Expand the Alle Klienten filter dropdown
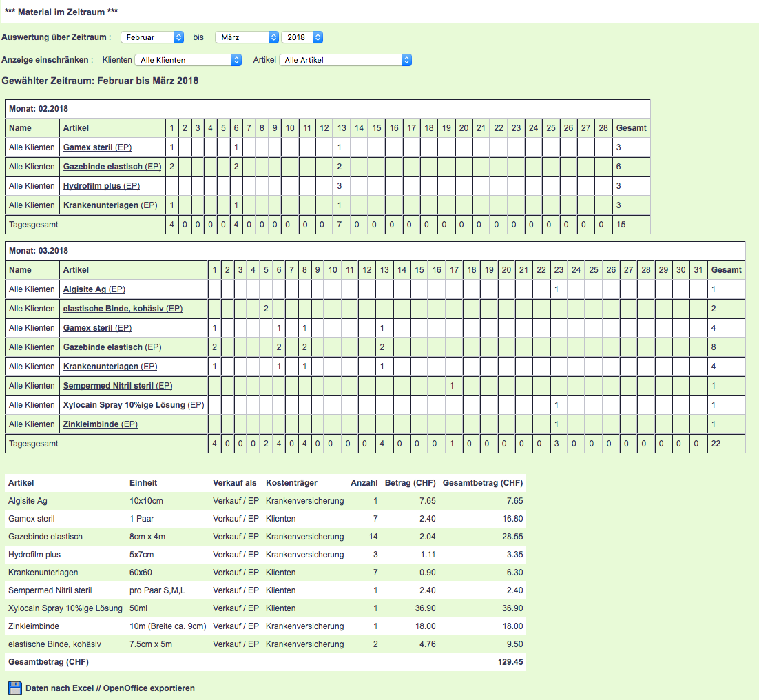The image size is (759, 700). pyautogui.click(x=188, y=60)
